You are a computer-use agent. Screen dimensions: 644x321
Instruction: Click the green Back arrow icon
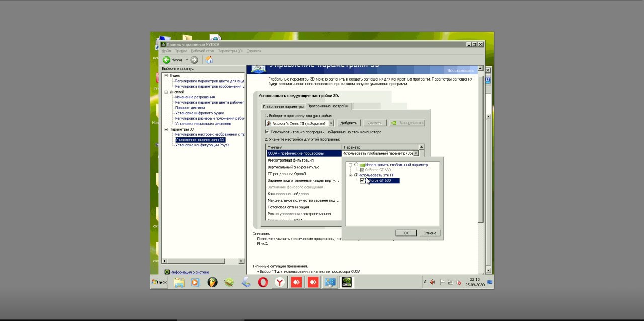[166, 60]
